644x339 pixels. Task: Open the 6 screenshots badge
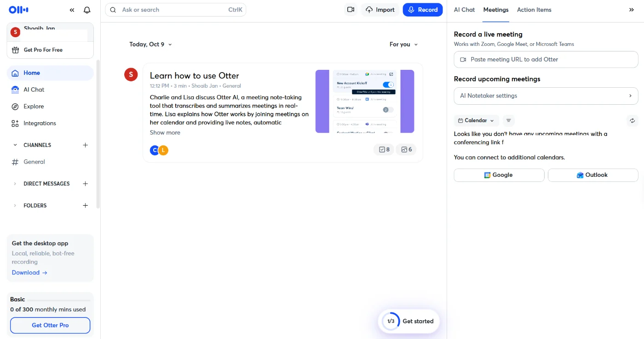point(406,149)
